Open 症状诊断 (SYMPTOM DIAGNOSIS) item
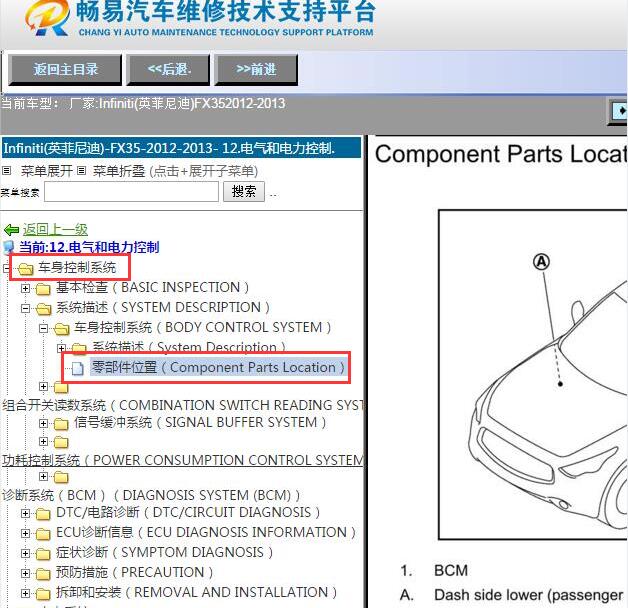The image size is (628, 608). pyautogui.click(x=164, y=552)
